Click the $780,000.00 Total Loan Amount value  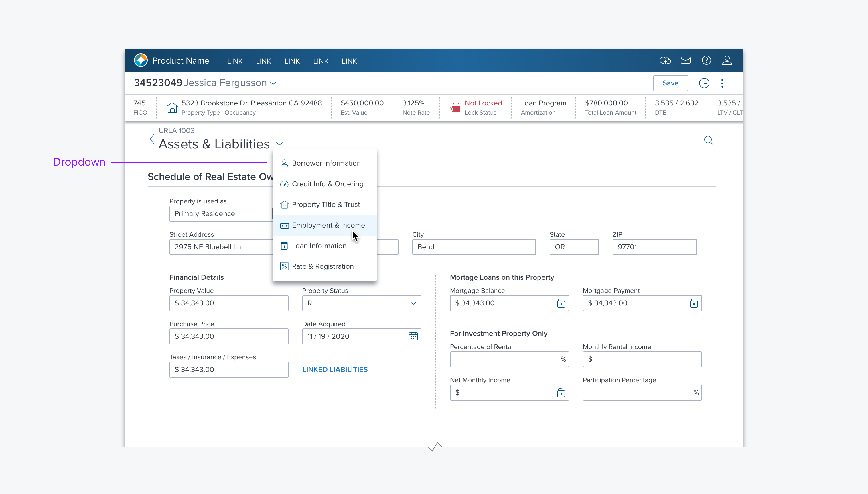coord(606,103)
